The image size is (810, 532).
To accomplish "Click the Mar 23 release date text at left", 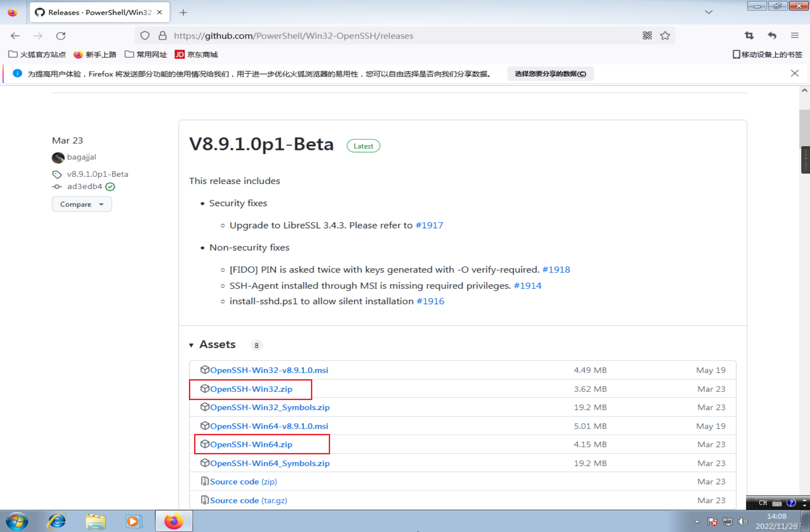I will coord(67,141).
